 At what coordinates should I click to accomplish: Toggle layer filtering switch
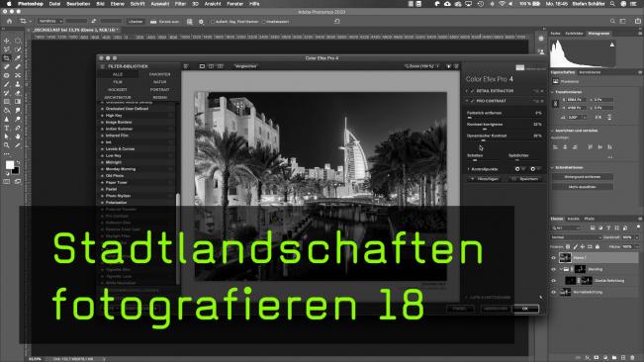point(639,226)
